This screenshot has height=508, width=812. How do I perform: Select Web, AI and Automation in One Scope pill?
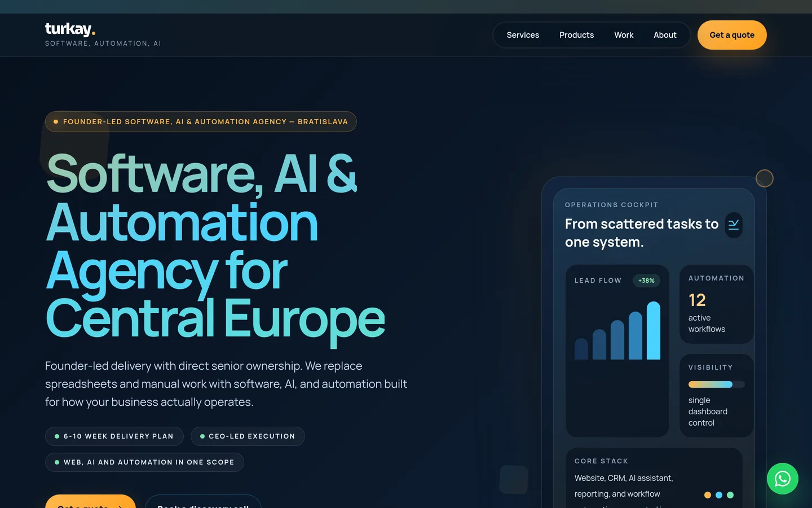(144, 462)
